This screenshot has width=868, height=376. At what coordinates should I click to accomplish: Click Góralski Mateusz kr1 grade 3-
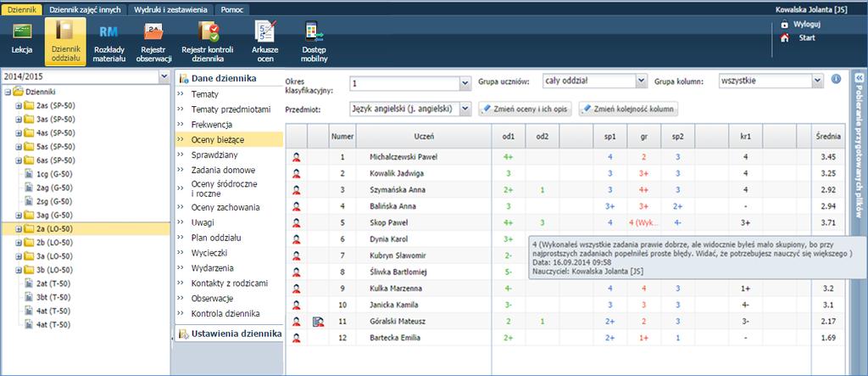746,321
